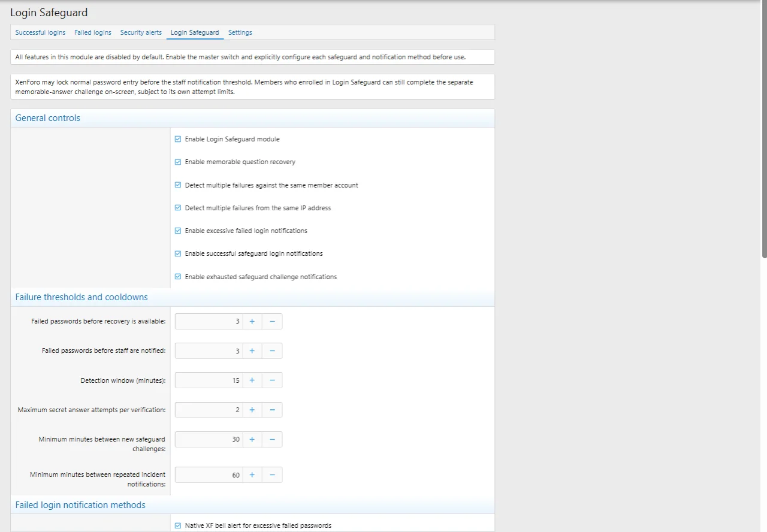Increase the detection window minutes

coord(252,380)
